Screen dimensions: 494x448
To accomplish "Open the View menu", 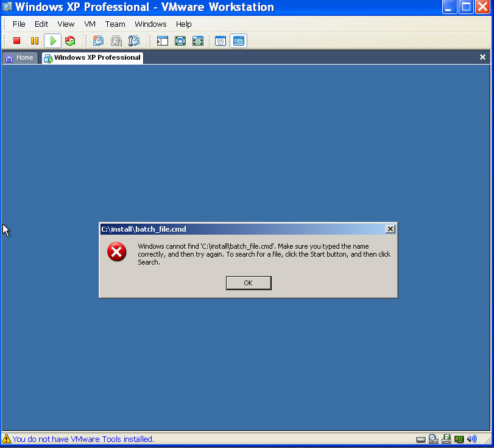I will tap(66, 24).
